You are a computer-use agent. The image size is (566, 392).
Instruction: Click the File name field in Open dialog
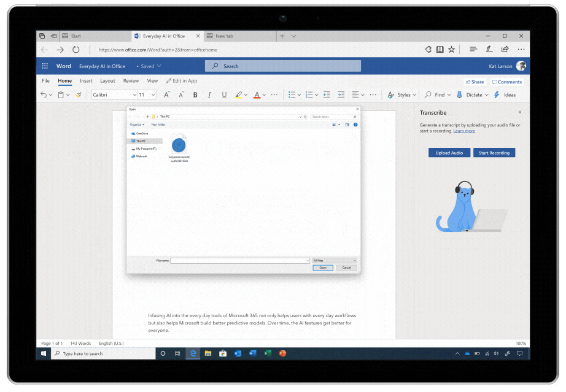[x=240, y=260]
